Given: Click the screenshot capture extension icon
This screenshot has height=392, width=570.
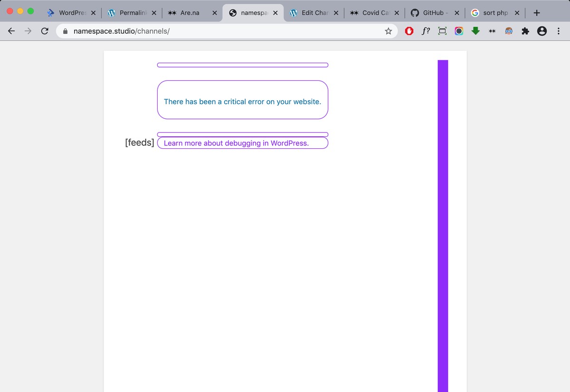Looking at the screenshot, I should [442, 31].
